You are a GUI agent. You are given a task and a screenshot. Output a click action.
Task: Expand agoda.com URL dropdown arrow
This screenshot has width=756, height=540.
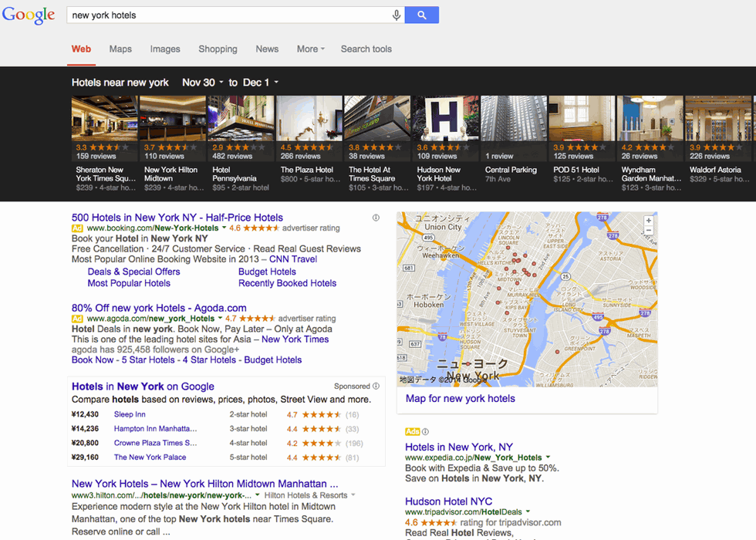click(x=221, y=318)
